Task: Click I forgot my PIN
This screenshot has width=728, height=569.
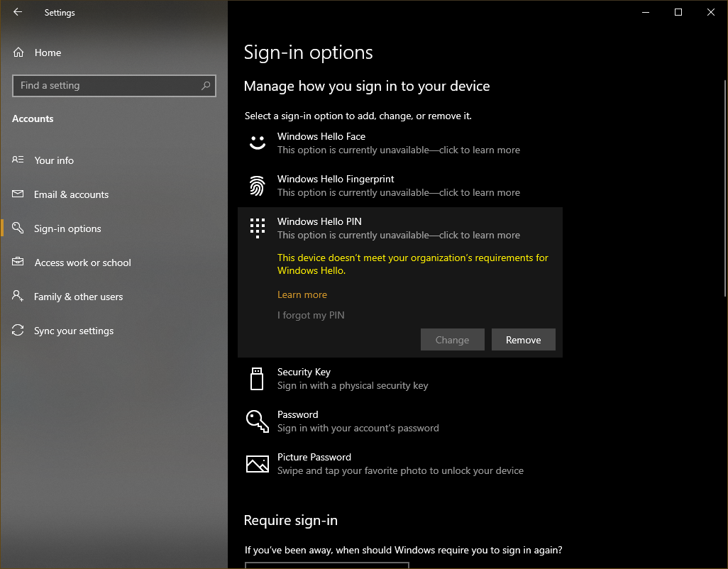Action: pos(311,314)
